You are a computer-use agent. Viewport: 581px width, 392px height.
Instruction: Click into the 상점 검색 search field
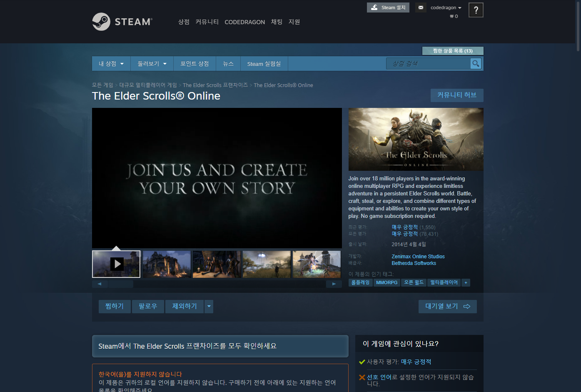428,63
